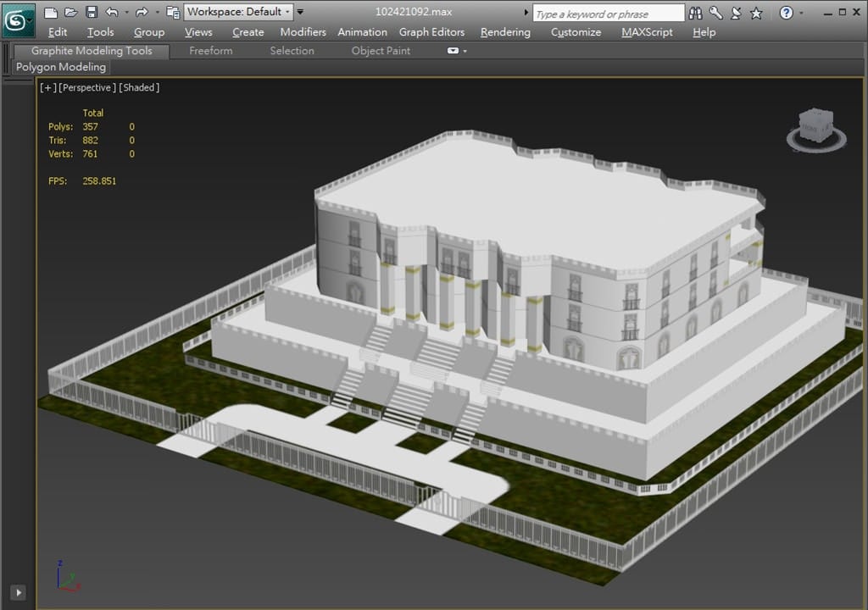868x610 pixels.
Task: Click the Redo arrow icon
Action: click(x=142, y=13)
